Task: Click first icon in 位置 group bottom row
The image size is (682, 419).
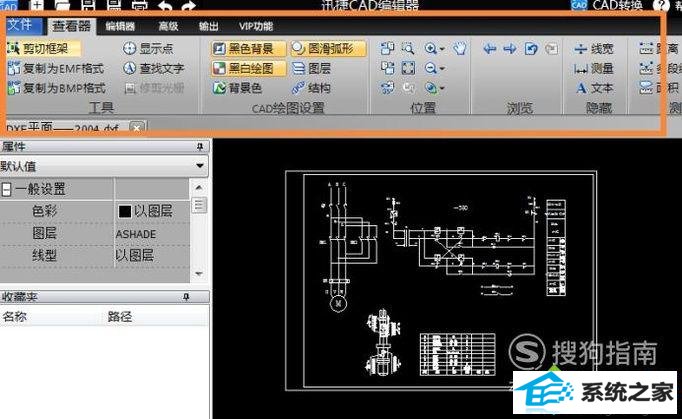Action: coord(387,88)
